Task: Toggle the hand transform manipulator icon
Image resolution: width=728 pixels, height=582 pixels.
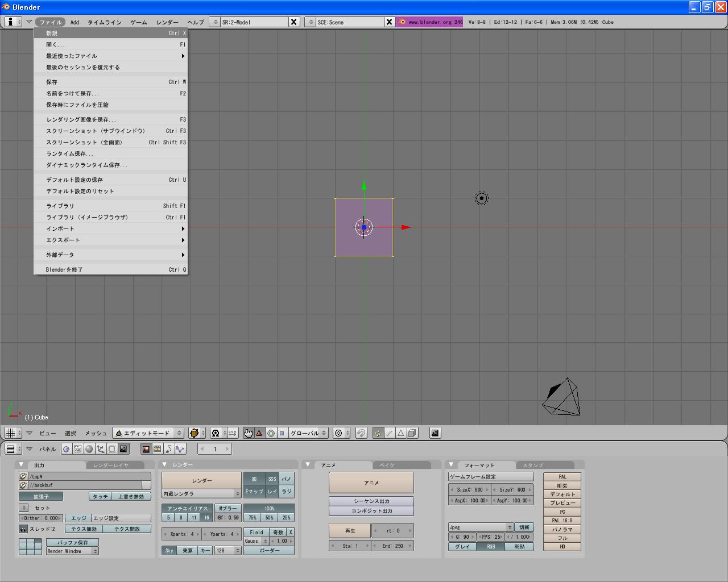Action: (248, 433)
